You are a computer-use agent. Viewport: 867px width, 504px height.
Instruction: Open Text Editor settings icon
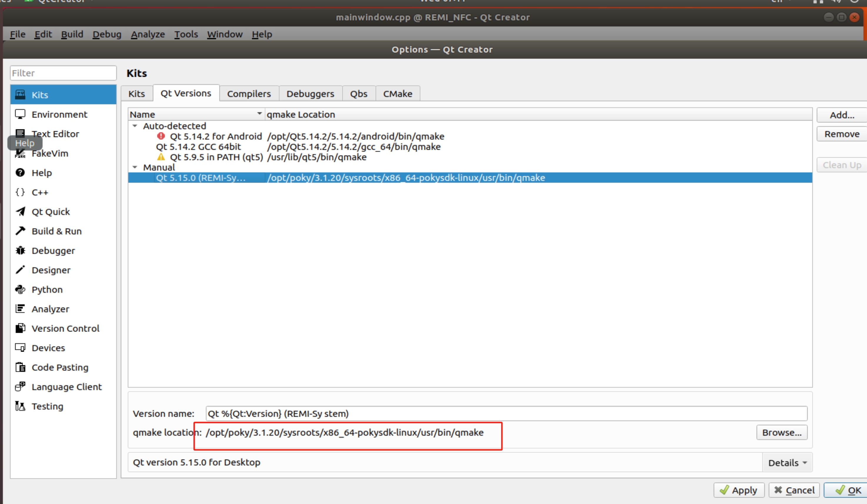(20, 134)
